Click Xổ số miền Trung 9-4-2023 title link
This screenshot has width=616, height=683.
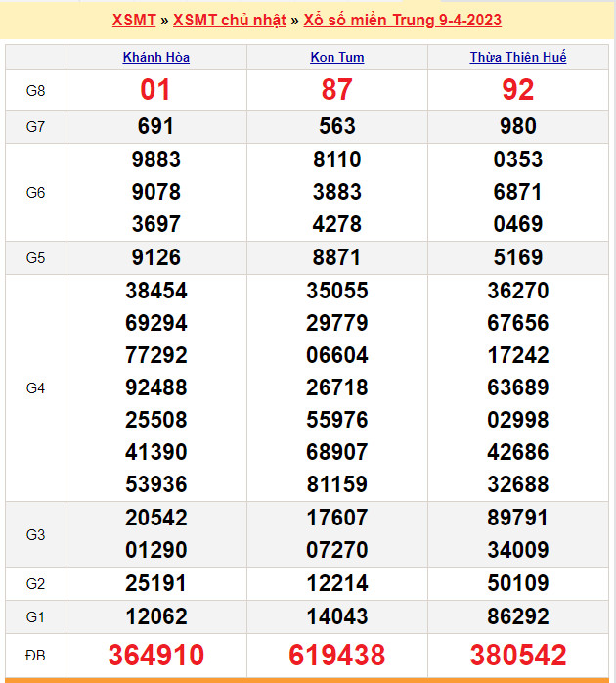click(403, 20)
